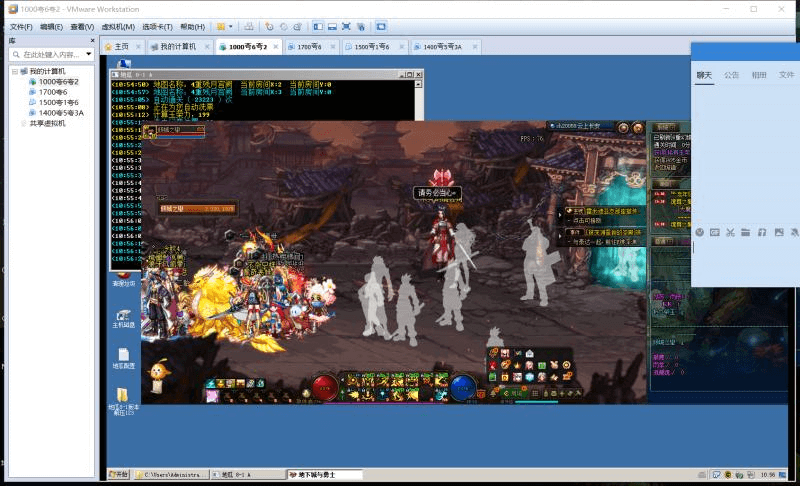Switch to the 主页 tab

click(121, 46)
